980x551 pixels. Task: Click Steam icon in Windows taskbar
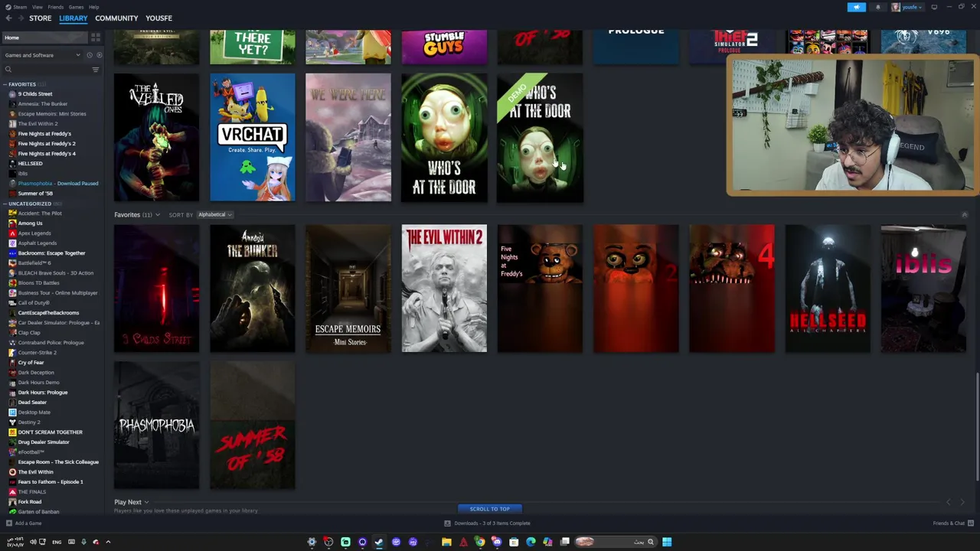point(379,542)
